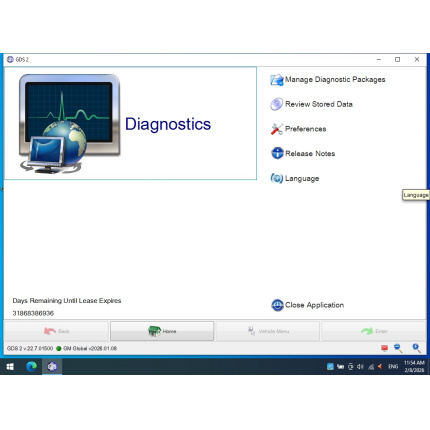Open Release Notes
Screen dimensions: 430x430
(303, 154)
